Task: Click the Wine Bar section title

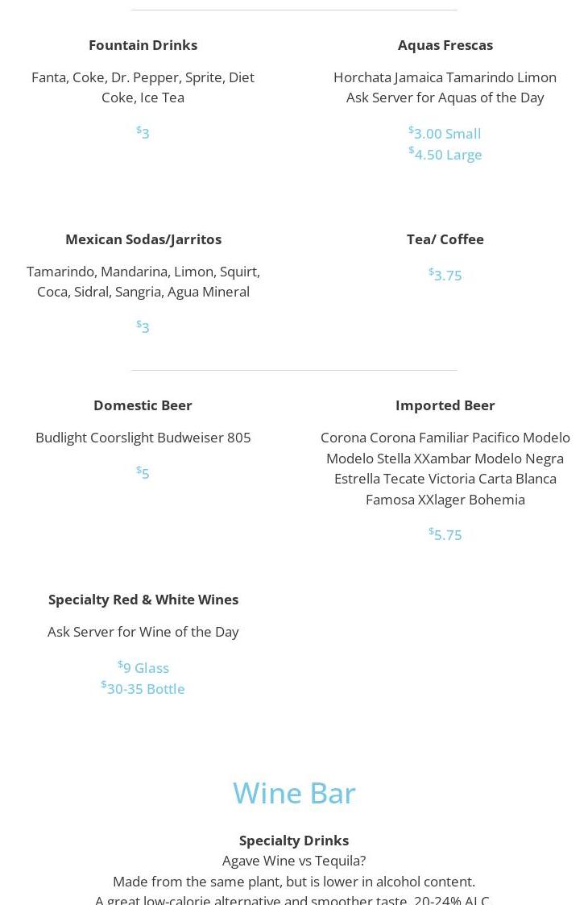Action: click(294, 793)
